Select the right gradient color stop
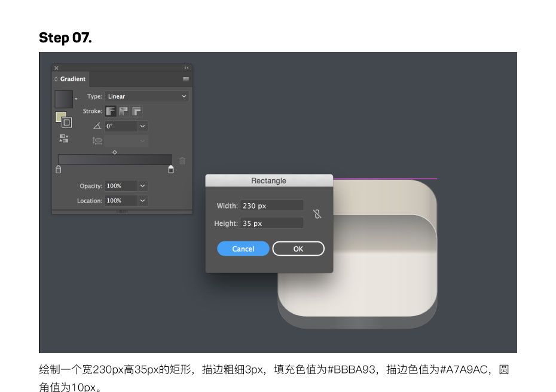The width and height of the screenshot is (556, 392). [x=171, y=170]
